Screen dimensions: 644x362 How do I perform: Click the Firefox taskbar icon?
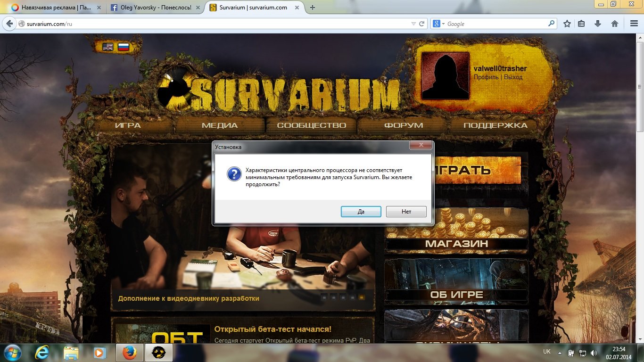129,353
